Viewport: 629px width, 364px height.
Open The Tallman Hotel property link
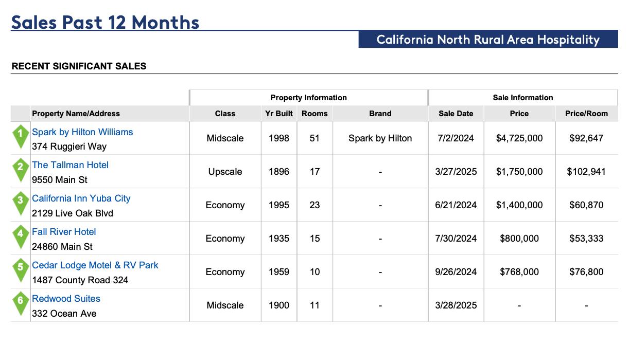tap(70, 165)
